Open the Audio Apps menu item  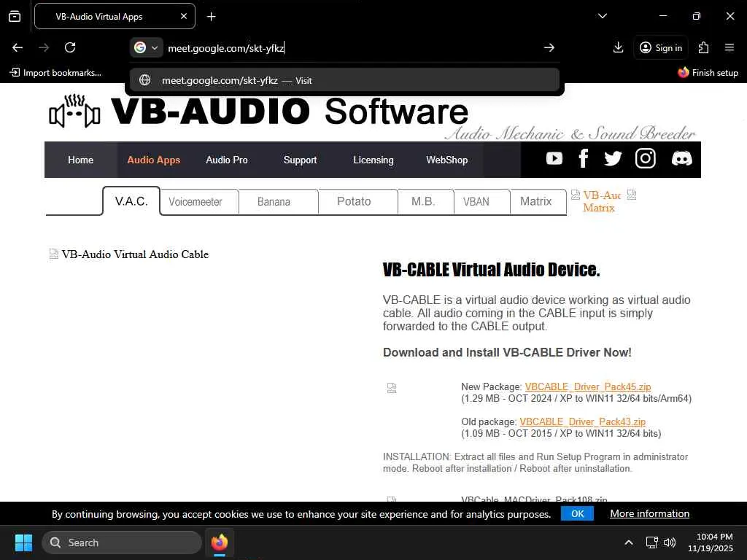(x=154, y=160)
